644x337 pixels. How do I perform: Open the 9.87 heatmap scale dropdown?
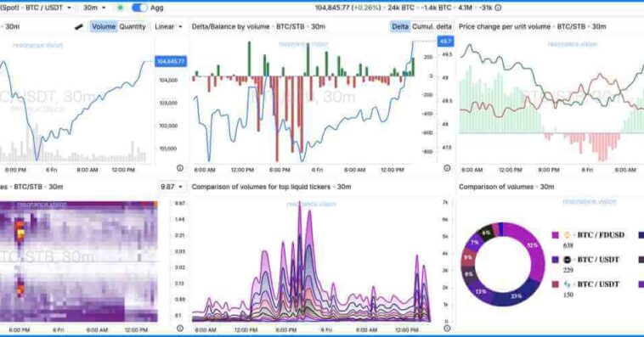pyautogui.click(x=172, y=187)
